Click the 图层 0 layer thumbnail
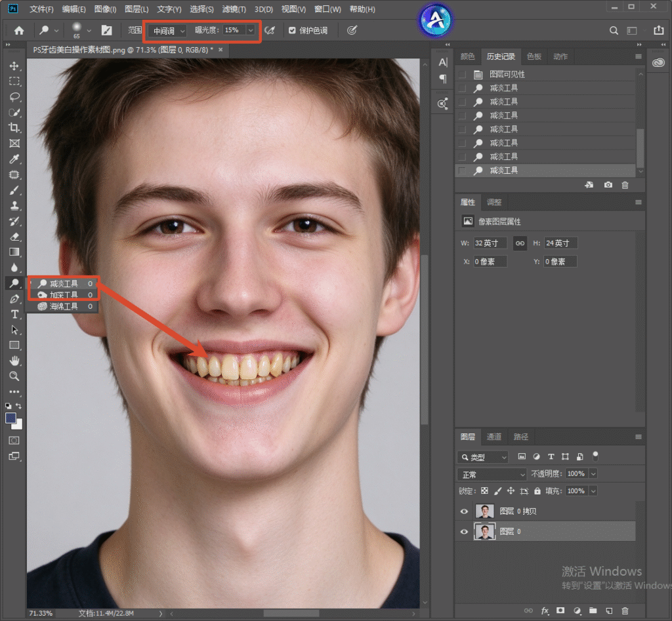Image resolution: width=672 pixels, height=621 pixels. coord(485,532)
